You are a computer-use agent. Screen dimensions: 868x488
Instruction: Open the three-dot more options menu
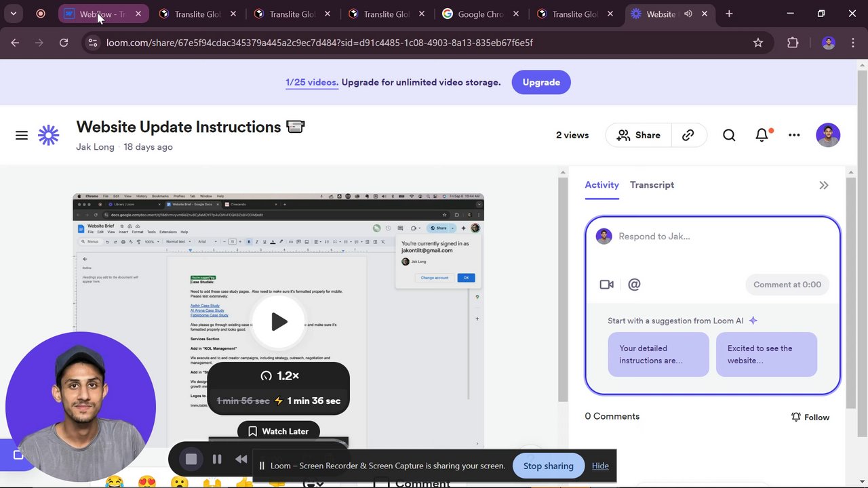coord(794,136)
